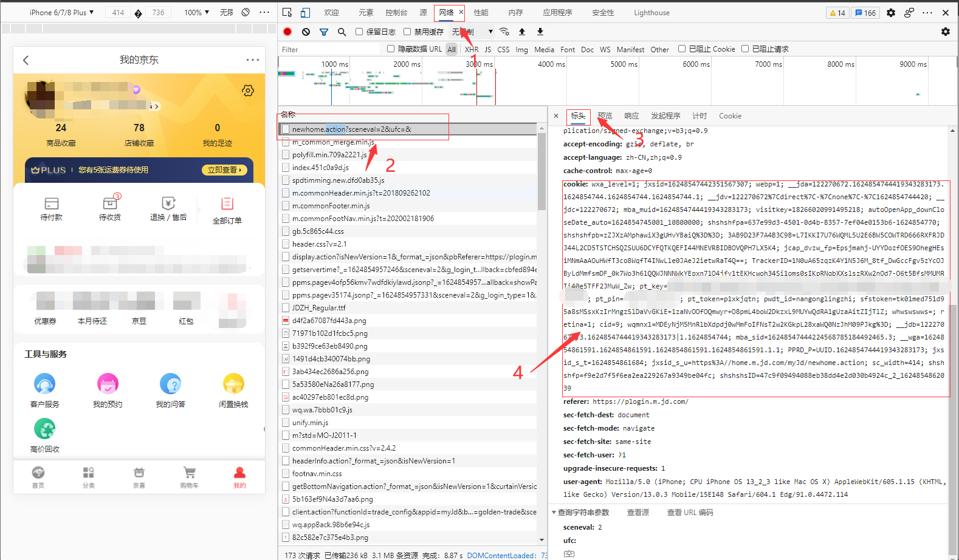Go to 购物车 bottom nav
The image size is (959, 560).
pos(190,477)
